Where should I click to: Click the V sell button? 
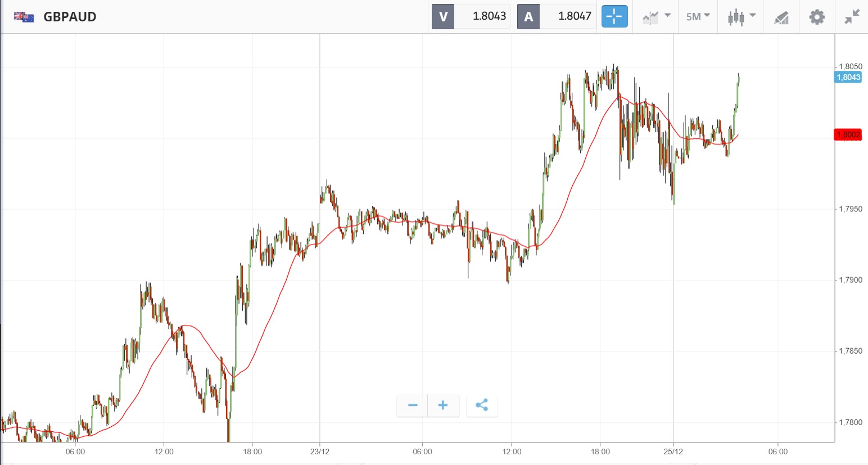point(443,17)
